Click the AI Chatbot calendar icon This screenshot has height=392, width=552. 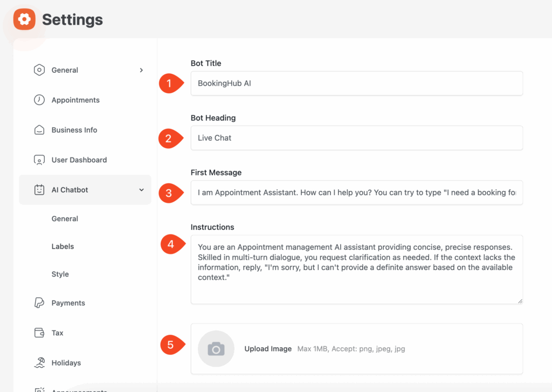[39, 190]
